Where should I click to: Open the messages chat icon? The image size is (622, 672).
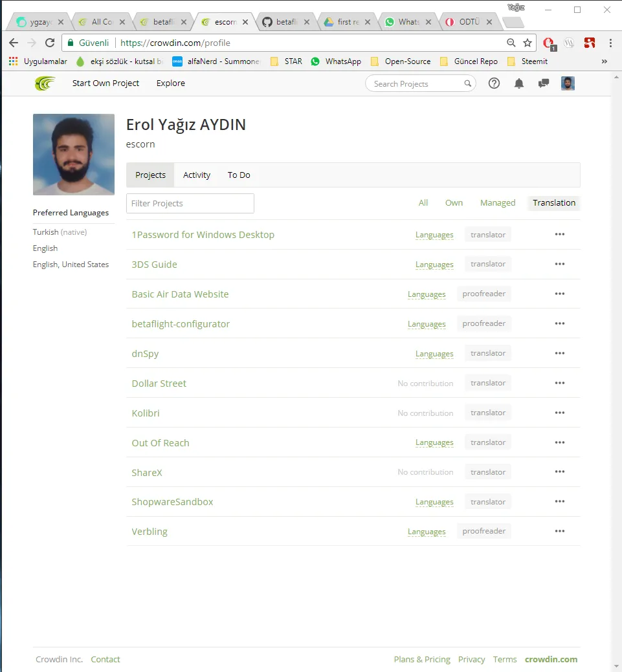[544, 83]
